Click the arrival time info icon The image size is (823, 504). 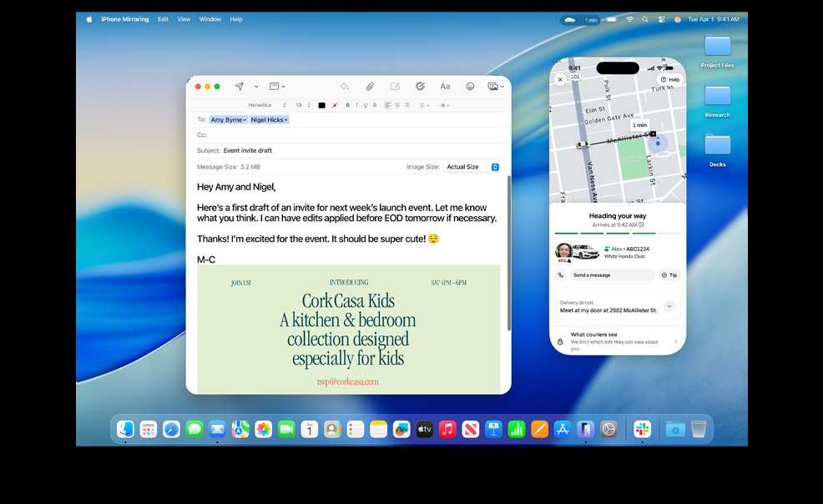pyautogui.click(x=642, y=225)
